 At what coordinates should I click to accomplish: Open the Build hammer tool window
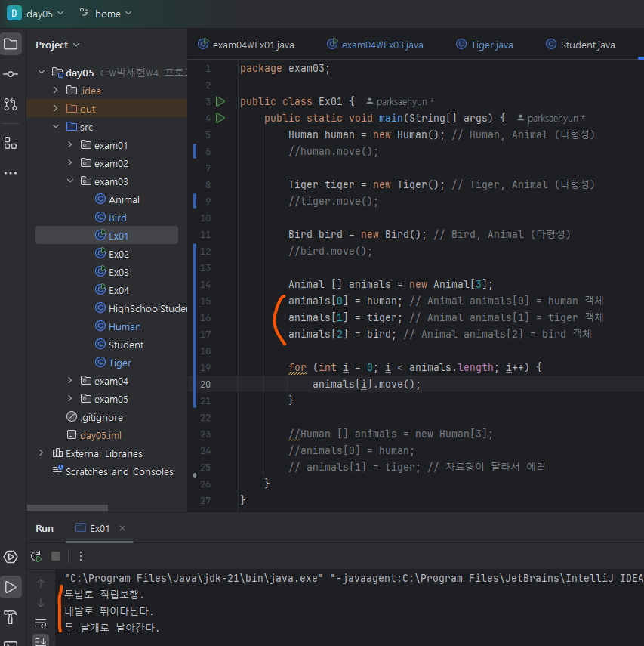(11, 616)
